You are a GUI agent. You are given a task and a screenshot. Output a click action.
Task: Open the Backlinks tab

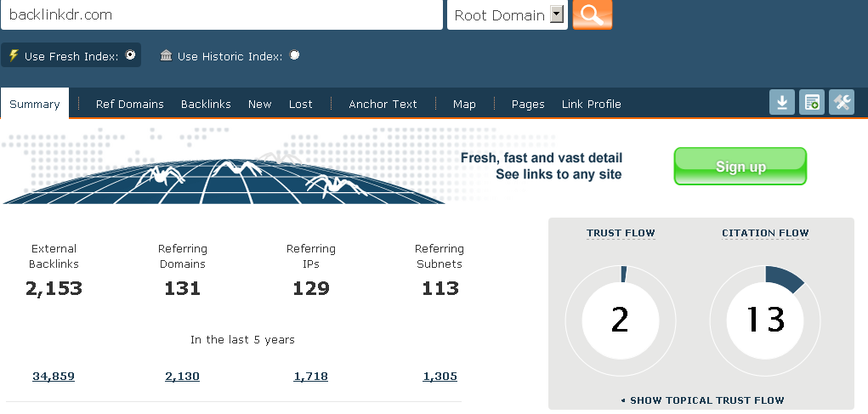click(206, 104)
